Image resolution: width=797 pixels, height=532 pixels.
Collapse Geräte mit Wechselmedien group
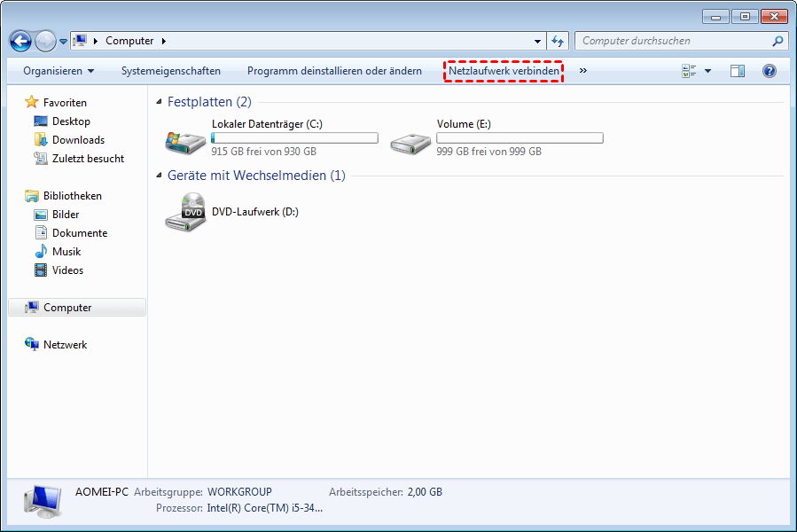pos(160,176)
